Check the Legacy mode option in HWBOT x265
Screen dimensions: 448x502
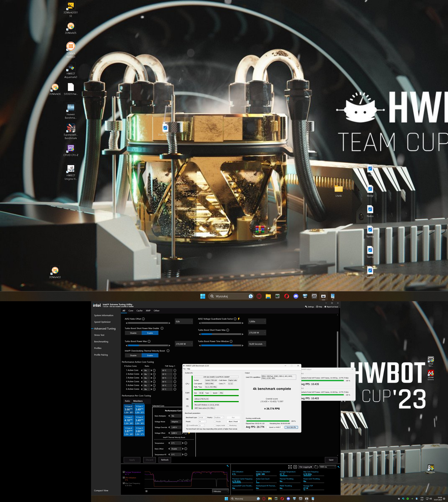215,425
